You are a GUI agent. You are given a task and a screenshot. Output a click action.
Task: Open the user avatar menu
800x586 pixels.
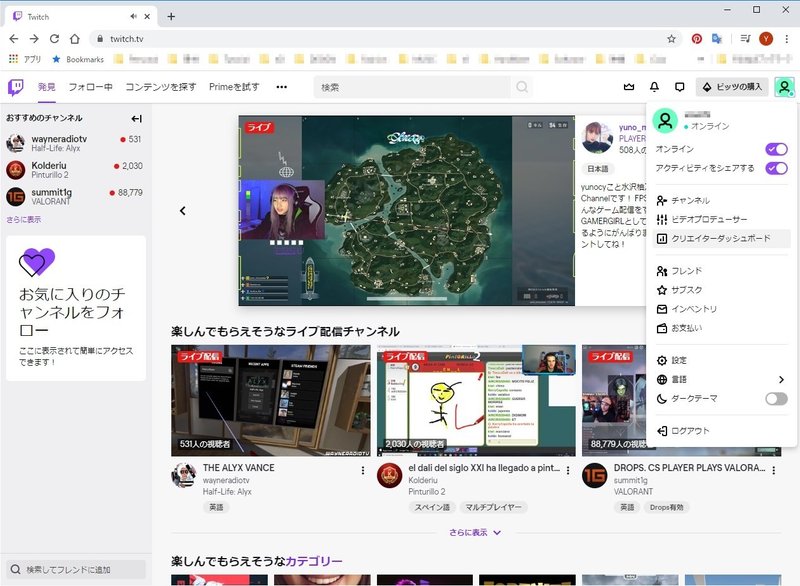pyautogui.click(x=784, y=87)
